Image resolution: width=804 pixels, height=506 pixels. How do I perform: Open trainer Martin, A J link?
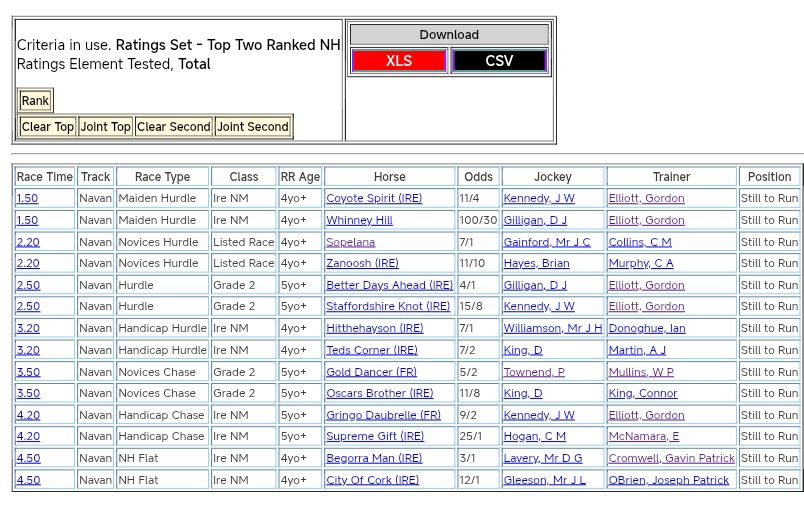[637, 350]
